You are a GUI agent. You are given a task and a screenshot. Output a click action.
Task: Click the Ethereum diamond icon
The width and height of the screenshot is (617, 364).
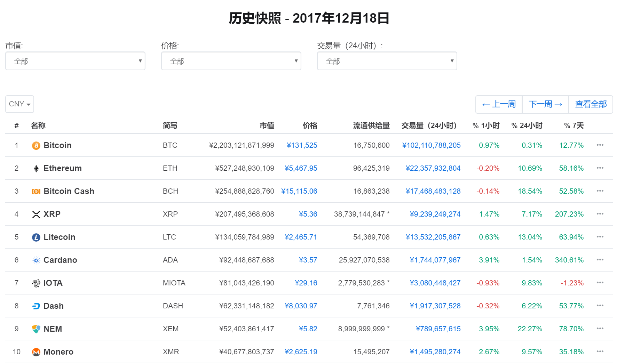(x=36, y=168)
